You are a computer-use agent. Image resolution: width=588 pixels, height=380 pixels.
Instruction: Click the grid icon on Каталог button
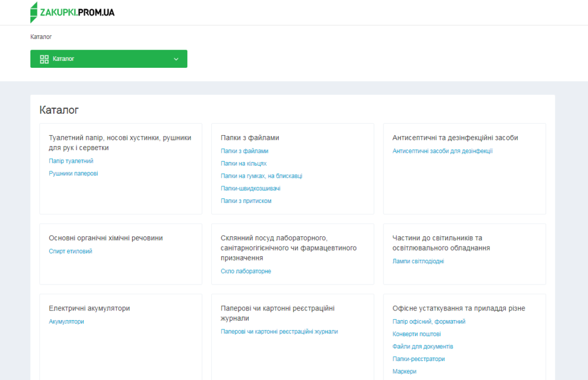[x=44, y=59]
